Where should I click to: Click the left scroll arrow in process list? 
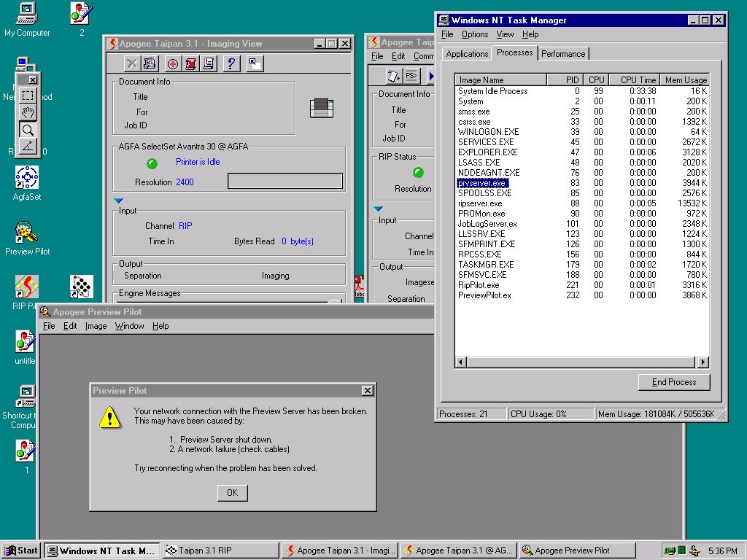tap(461, 362)
